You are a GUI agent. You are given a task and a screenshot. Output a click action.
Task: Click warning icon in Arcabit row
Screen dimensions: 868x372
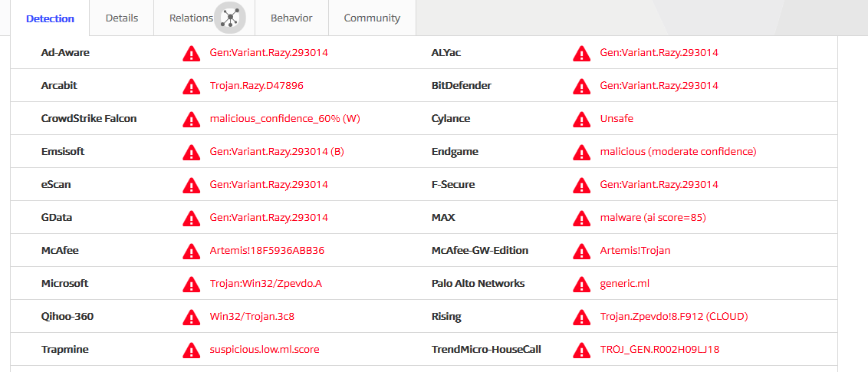pos(191,86)
